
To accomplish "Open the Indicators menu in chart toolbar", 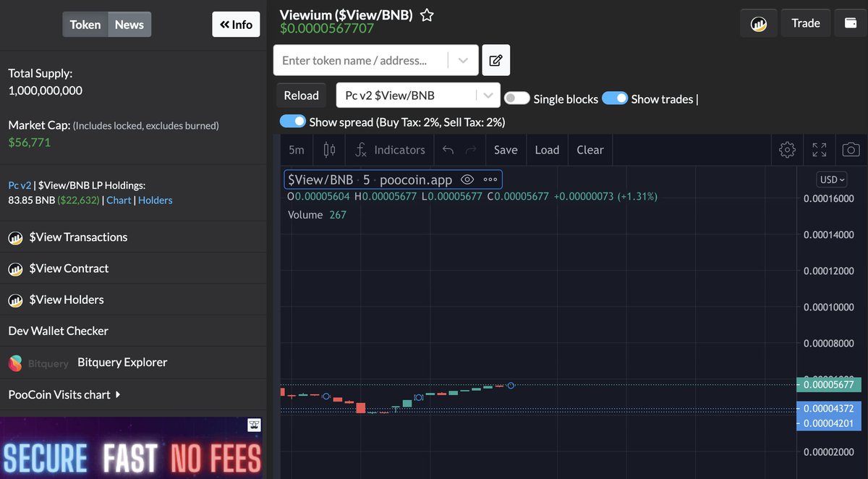I will (x=390, y=150).
